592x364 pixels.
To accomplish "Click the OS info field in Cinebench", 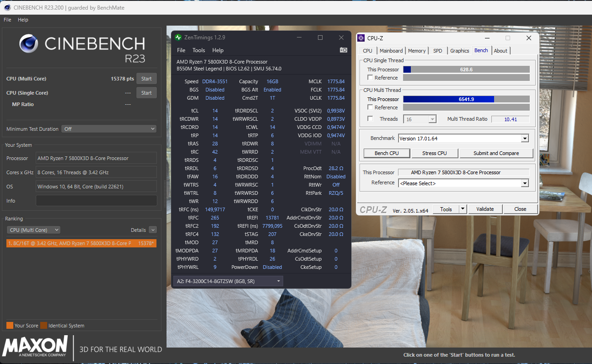I will point(96,187).
